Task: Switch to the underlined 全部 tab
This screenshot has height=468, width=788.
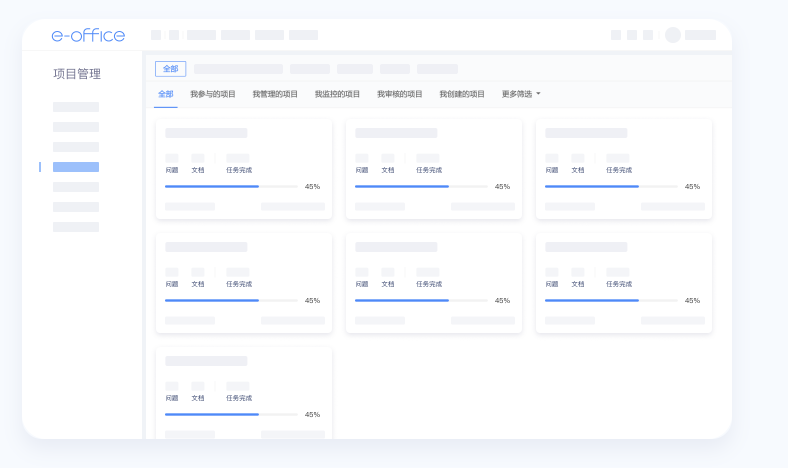Action: coord(166,94)
